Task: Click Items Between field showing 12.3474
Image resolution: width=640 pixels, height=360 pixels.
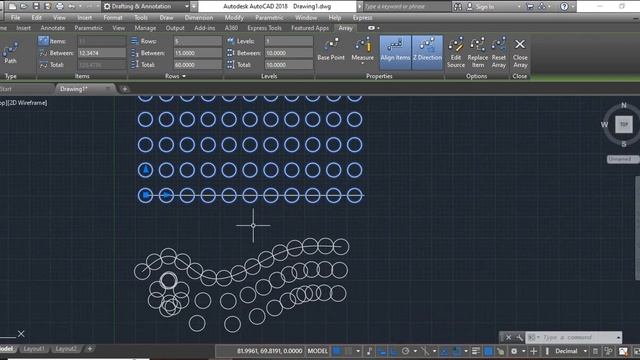Action: (x=102, y=53)
